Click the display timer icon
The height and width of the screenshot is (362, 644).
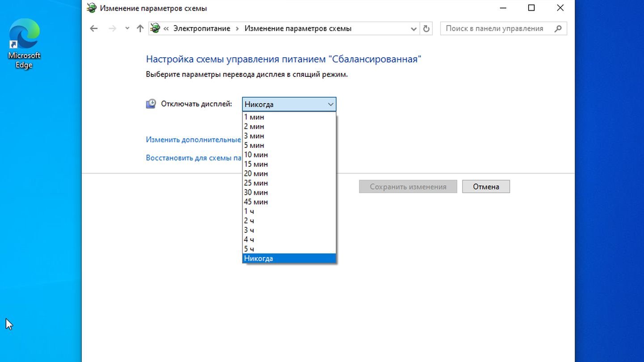click(x=151, y=104)
